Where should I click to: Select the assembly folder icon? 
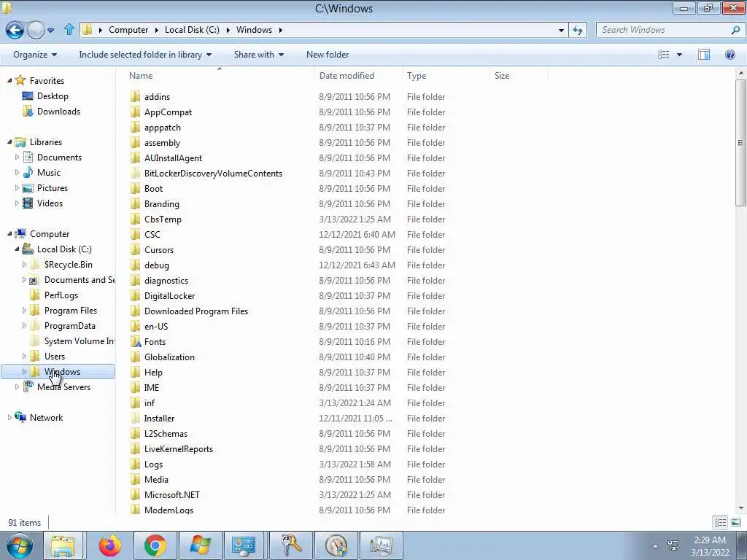[135, 142]
